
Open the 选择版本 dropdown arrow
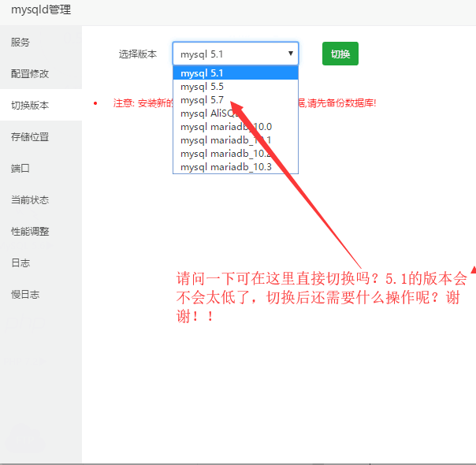coord(291,54)
